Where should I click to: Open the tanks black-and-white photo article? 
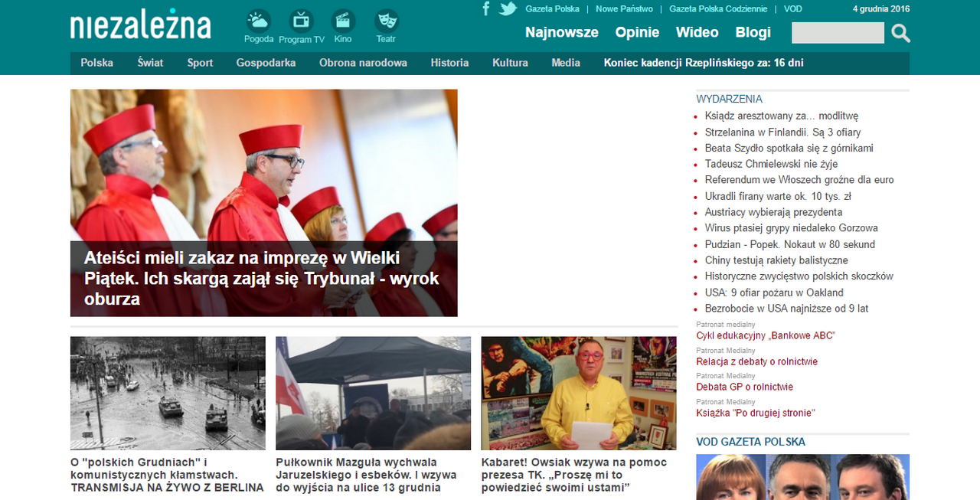pyautogui.click(x=168, y=394)
